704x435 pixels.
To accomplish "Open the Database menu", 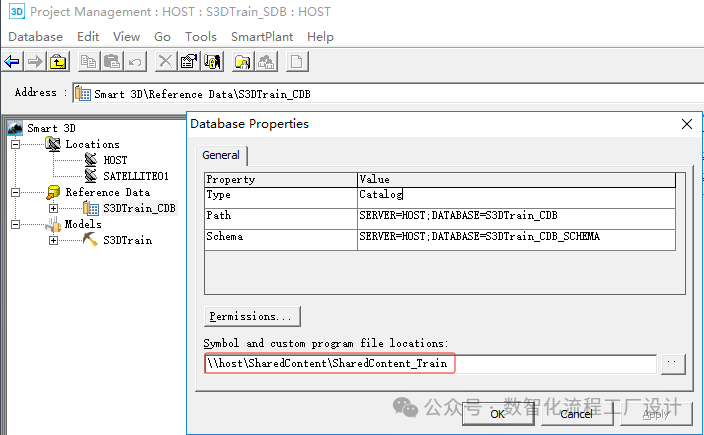I will click(35, 37).
